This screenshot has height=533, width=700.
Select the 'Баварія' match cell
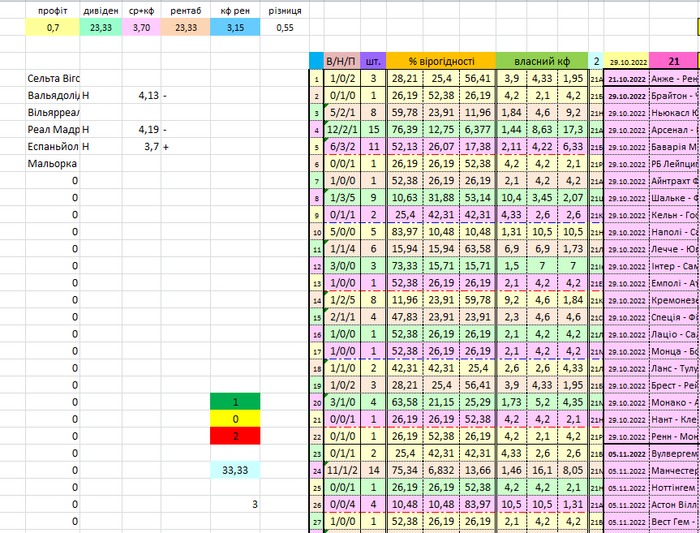(674, 147)
